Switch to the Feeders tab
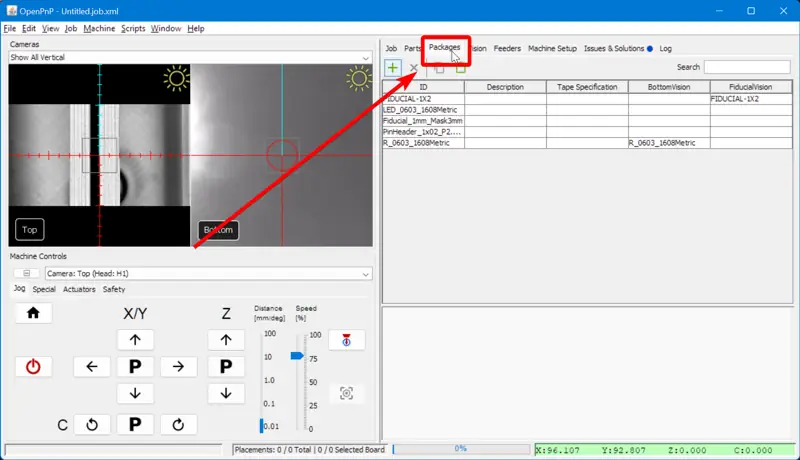 pos(507,48)
